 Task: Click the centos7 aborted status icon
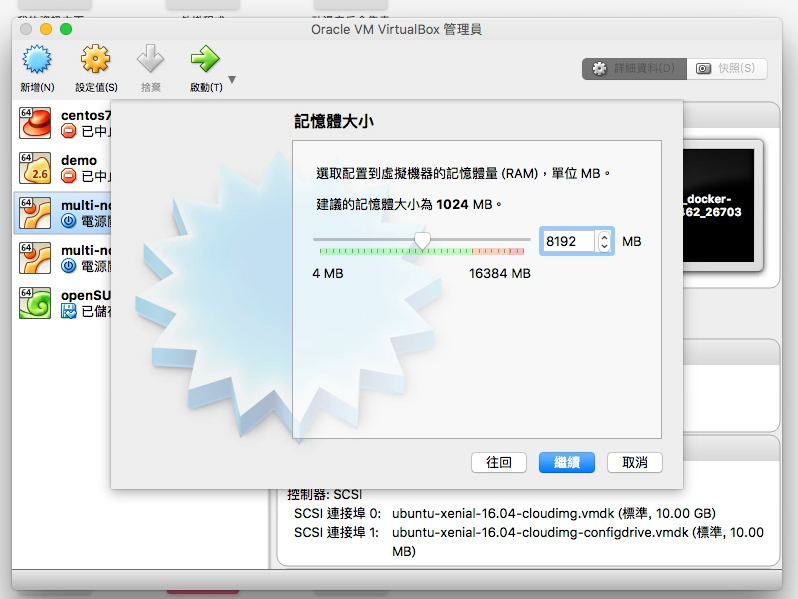pyautogui.click(x=69, y=131)
